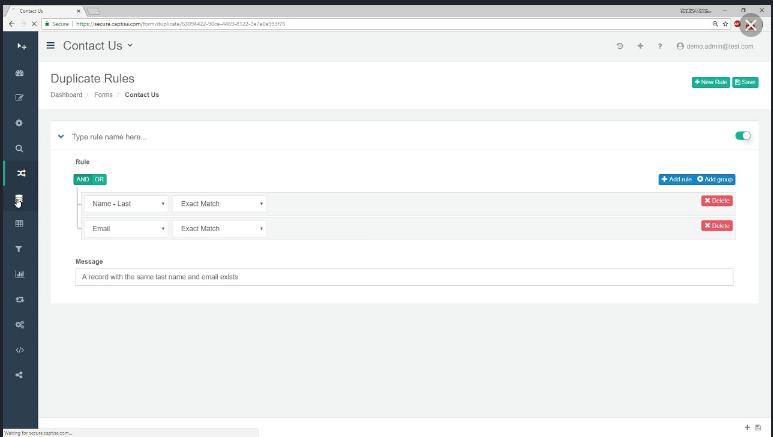The width and height of the screenshot is (773, 437).
Task: Open the share icon in the sidebar
Action: 19,375
